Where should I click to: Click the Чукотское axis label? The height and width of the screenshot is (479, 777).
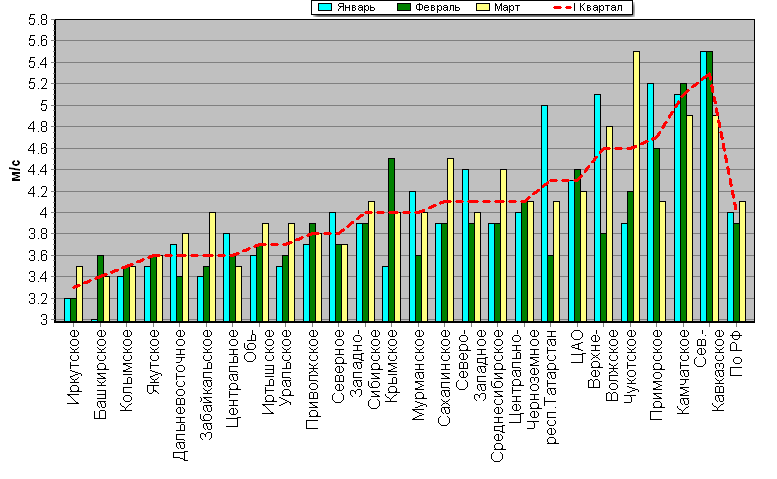(630, 366)
